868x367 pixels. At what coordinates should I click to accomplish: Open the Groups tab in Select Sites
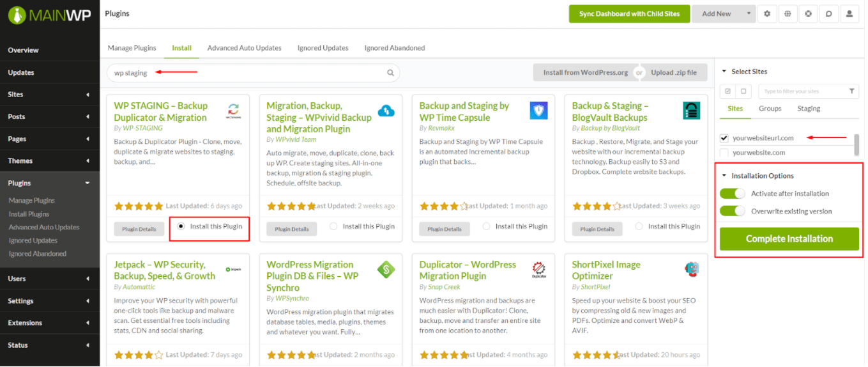click(x=770, y=109)
